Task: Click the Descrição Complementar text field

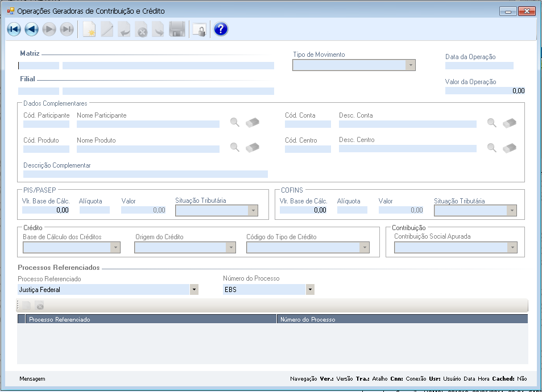Action: tap(145, 174)
